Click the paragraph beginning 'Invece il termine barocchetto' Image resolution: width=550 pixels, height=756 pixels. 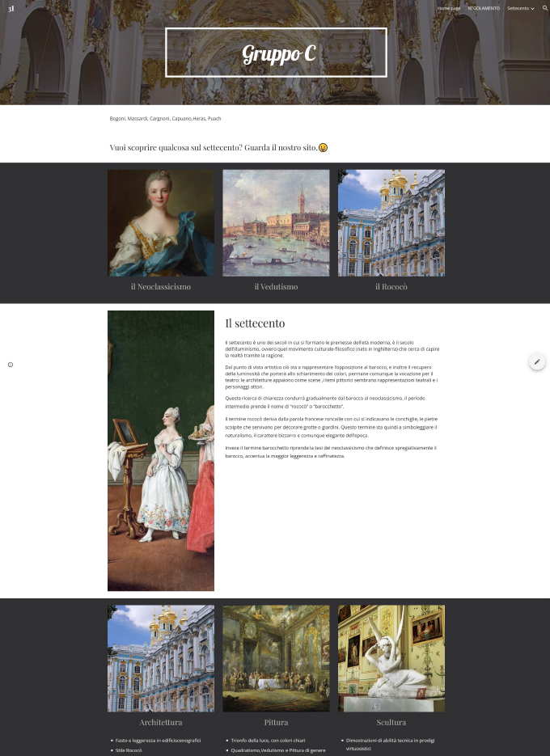331,452
